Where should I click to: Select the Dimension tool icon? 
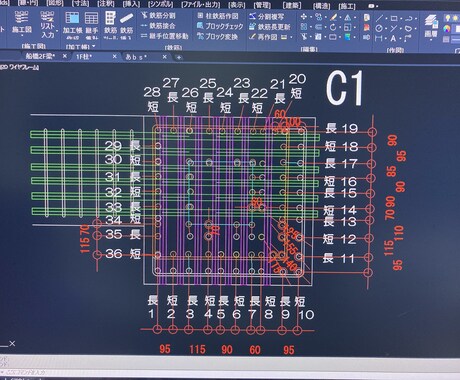pyautogui.click(x=379, y=38)
